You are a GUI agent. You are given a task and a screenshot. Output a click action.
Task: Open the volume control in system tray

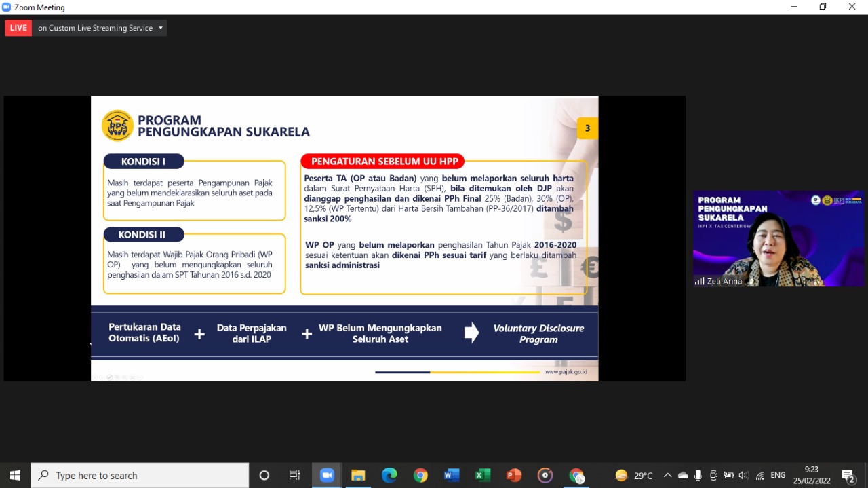744,475
